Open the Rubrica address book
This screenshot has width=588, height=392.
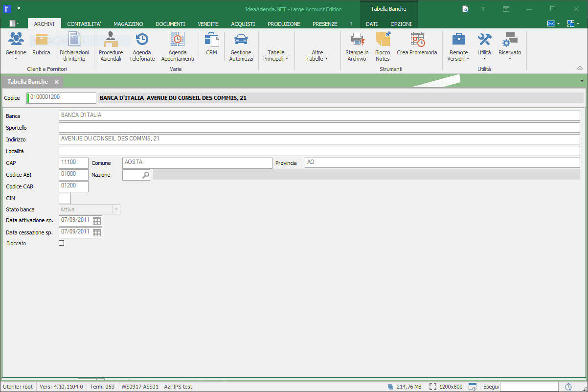point(41,44)
